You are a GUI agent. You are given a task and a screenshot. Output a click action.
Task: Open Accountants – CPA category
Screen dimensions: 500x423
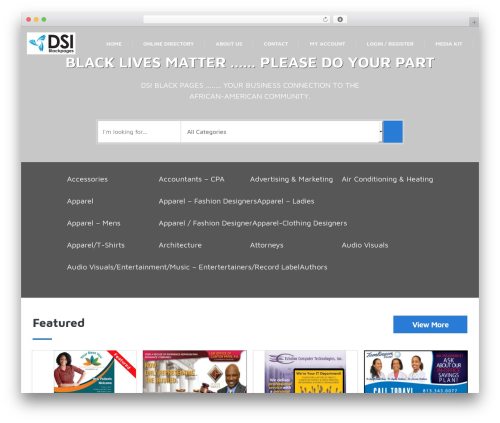coord(191,179)
